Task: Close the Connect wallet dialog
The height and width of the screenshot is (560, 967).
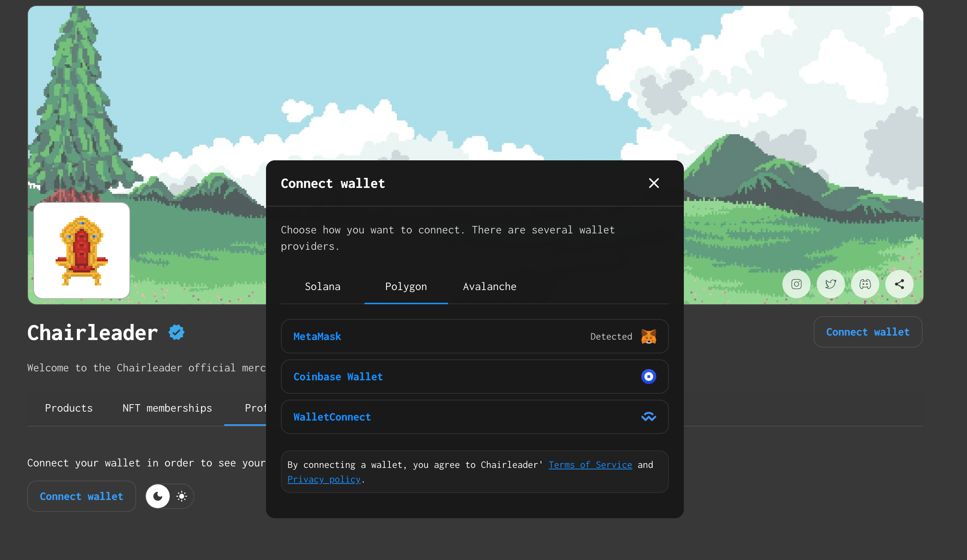Action: pos(654,183)
